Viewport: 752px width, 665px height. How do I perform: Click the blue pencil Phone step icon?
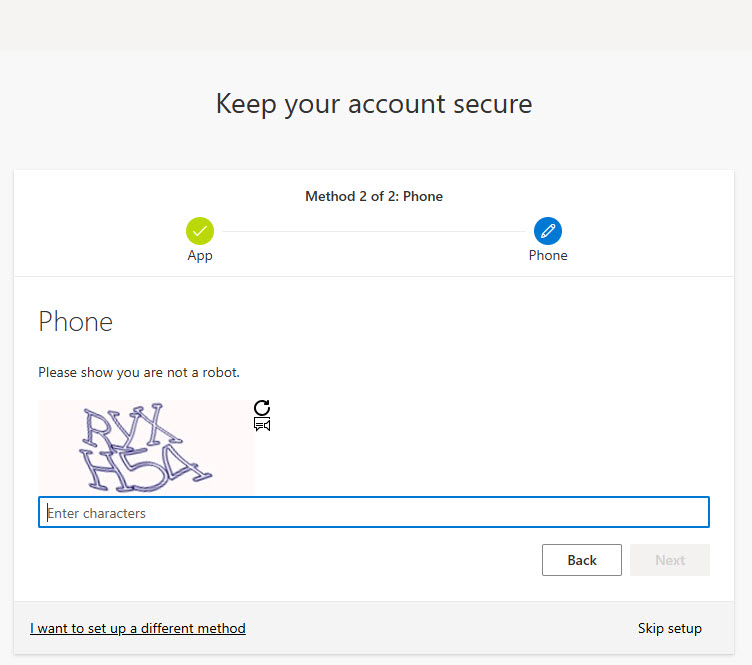[548, 231]
